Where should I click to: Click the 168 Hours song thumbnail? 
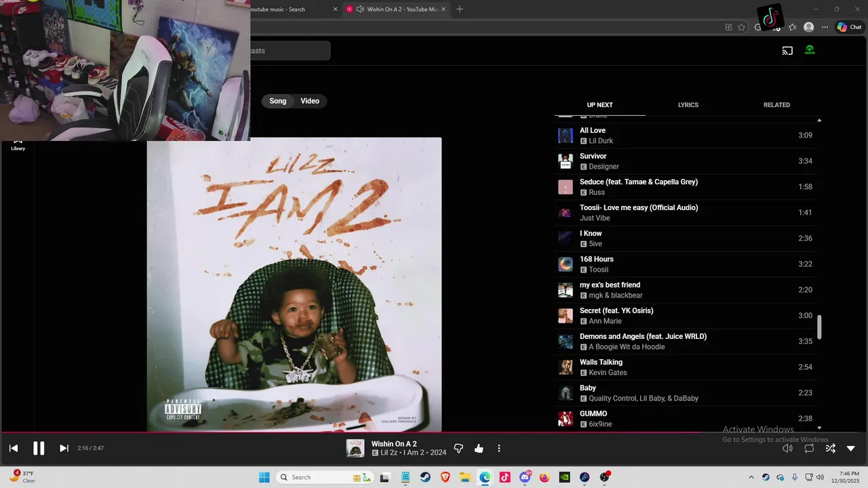pyautogui.click(x=566, y=264)
